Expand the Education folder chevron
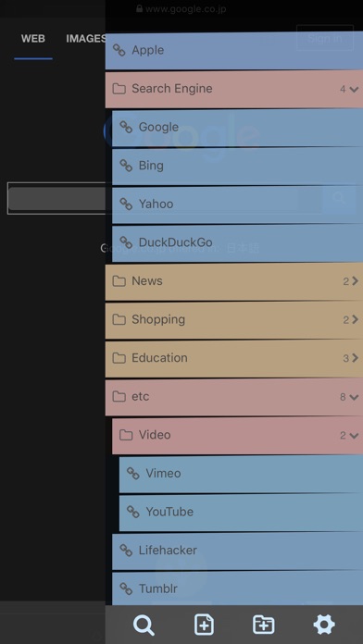Image resolution: width=363 pixels, height=644 pixels. point(355,358)
